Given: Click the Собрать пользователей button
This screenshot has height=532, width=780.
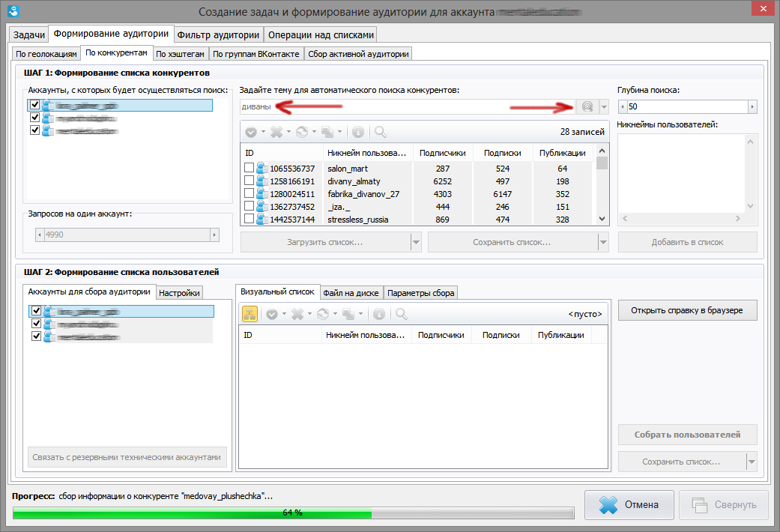Looking at the screenshot, I should (x=688, y=435).
